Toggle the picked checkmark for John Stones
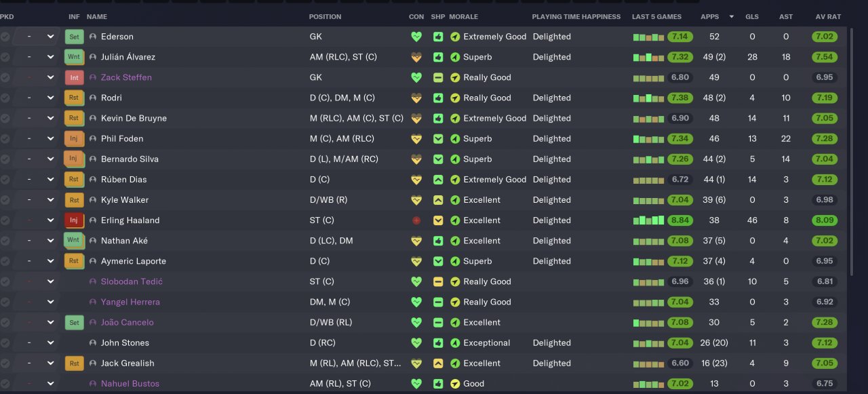 point(5,343)
